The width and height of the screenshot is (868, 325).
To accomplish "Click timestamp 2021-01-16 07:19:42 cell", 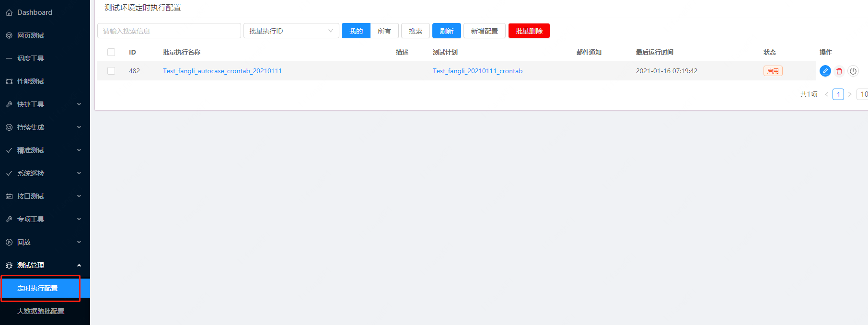I will pyautogui.click(x=667, y=71).
